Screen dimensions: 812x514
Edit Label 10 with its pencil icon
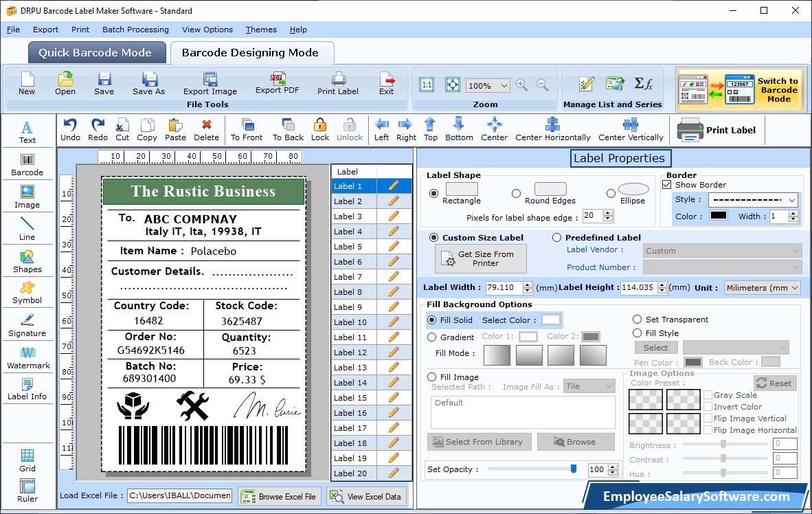pos(394,322)
